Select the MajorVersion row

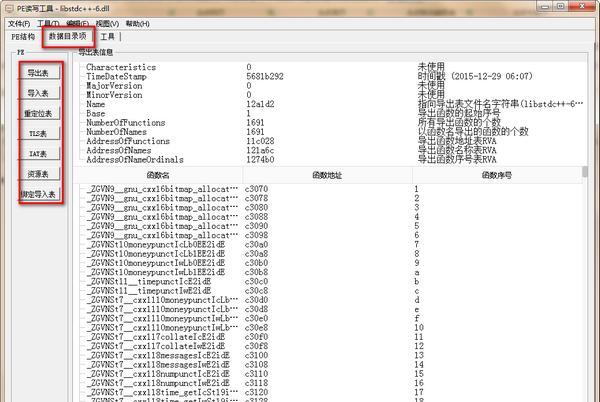tap(329, 86)
